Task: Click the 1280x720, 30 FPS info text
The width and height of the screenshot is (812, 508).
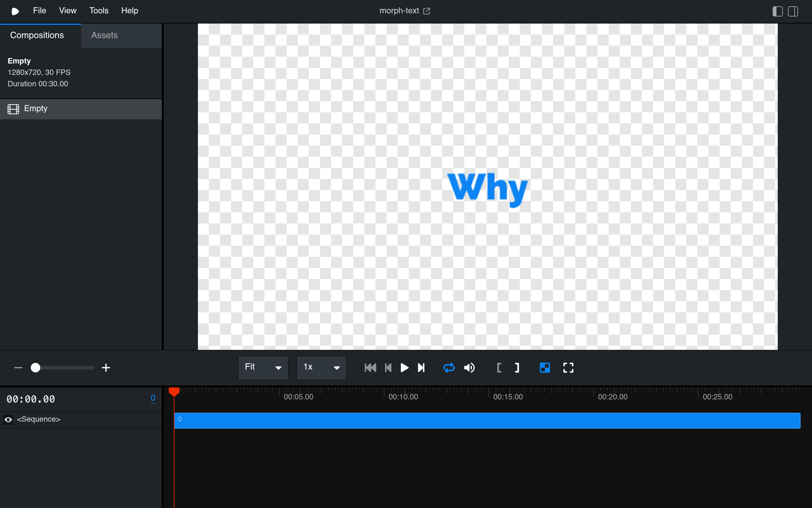Action: pos(39,72)
